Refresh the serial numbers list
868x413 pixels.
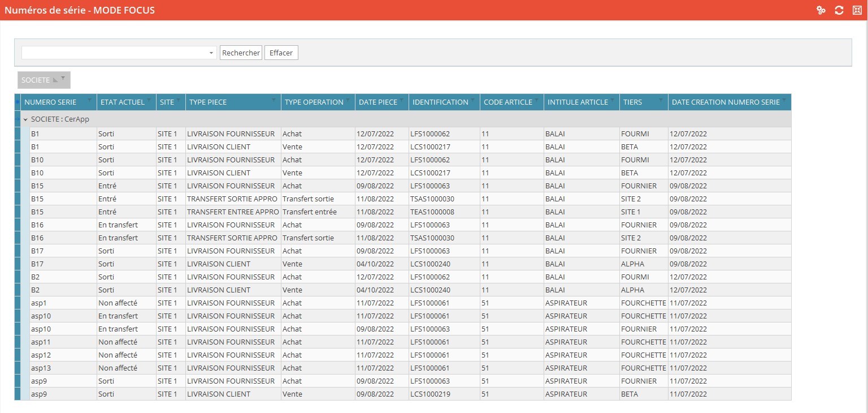click(x=839, y=10)
